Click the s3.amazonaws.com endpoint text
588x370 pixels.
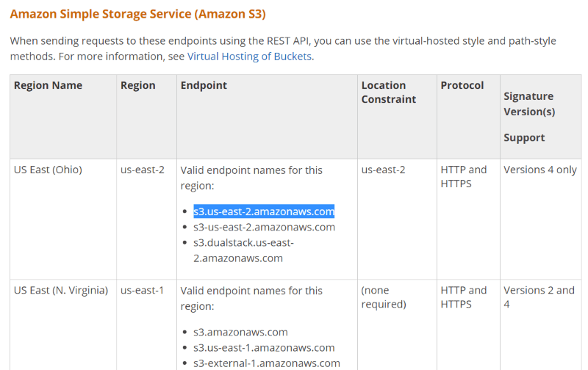click(x=240, y=332)
